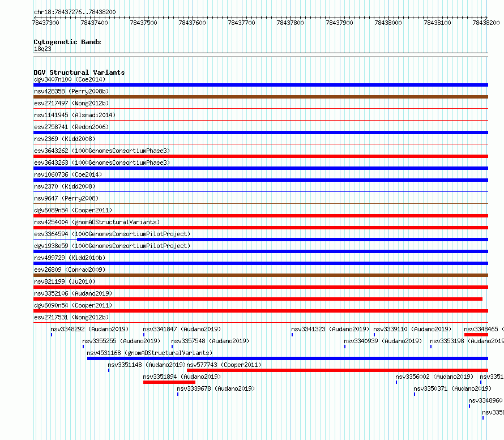Click ruler position 78437300

click(x=46, y=23)
